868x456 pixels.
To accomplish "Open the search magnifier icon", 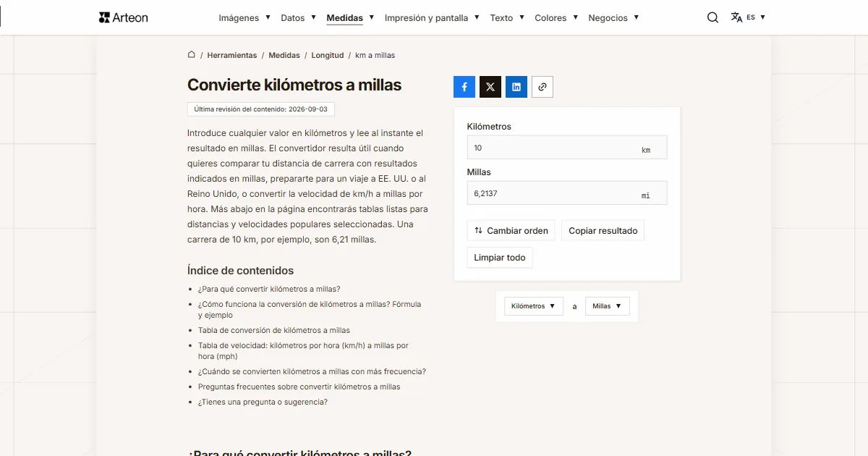I will pyautogui.click(x=712, y=17).
